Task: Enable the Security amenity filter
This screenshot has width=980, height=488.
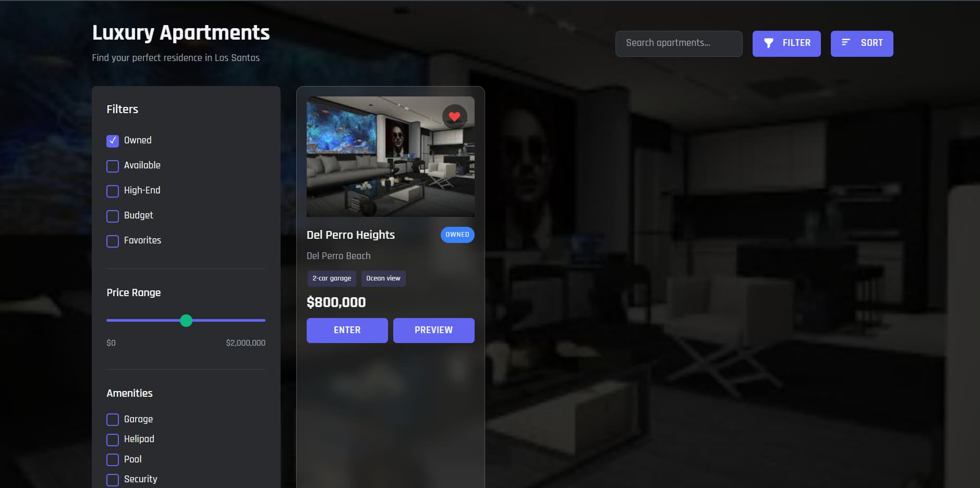Action: 113,480
